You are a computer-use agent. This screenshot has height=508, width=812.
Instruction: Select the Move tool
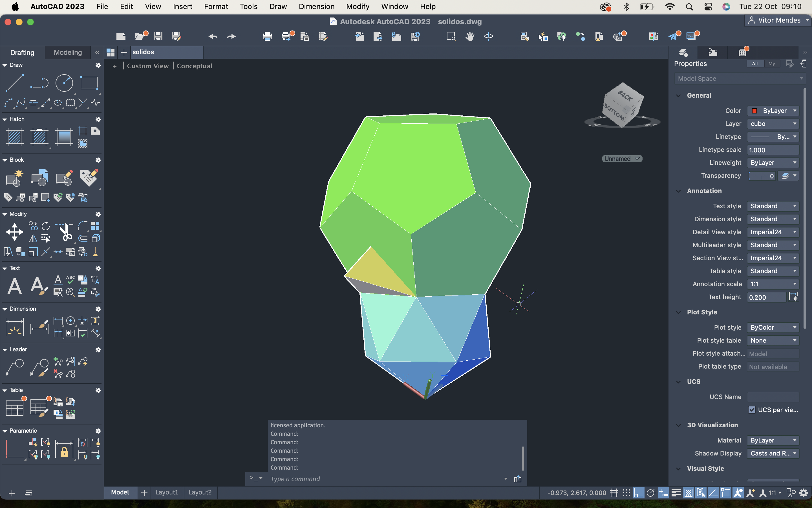14,232
